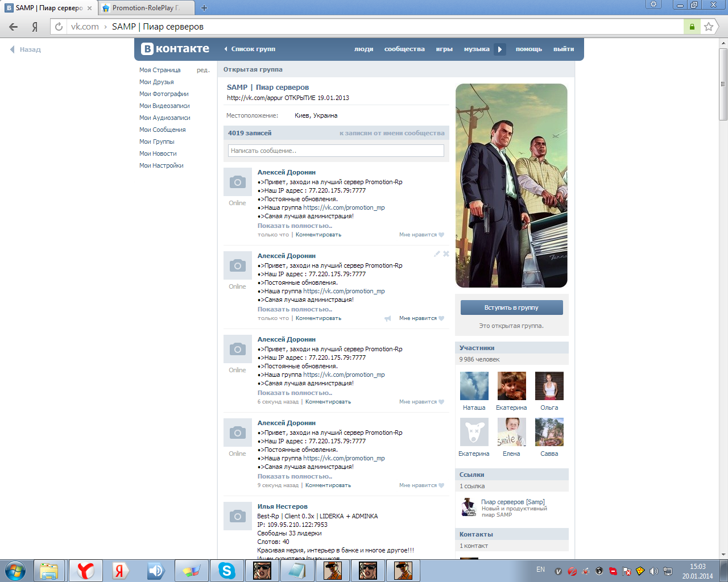Reload page with the refresh icon

pyautogui.click(x=59, y=27)
